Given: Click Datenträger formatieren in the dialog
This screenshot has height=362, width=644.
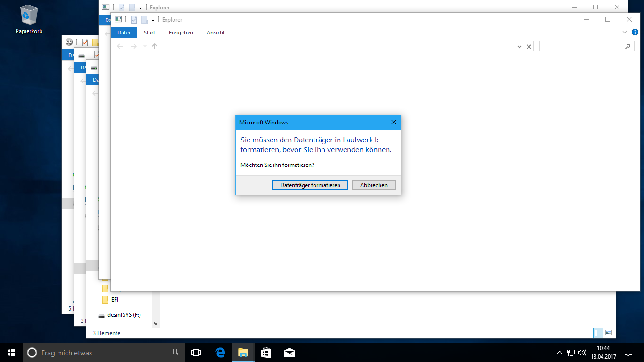Looking at the screenshot, I should (310, 185).
